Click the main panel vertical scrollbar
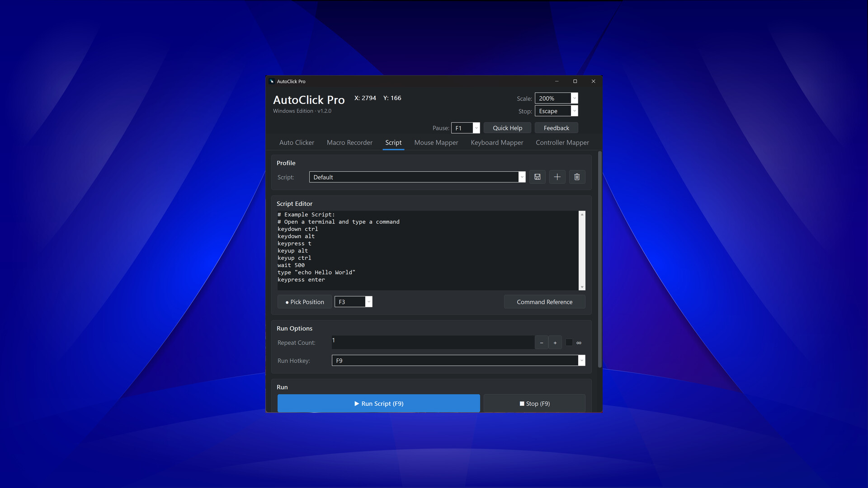The height and width of the screenshot is (488, 868). coord(600,260)
